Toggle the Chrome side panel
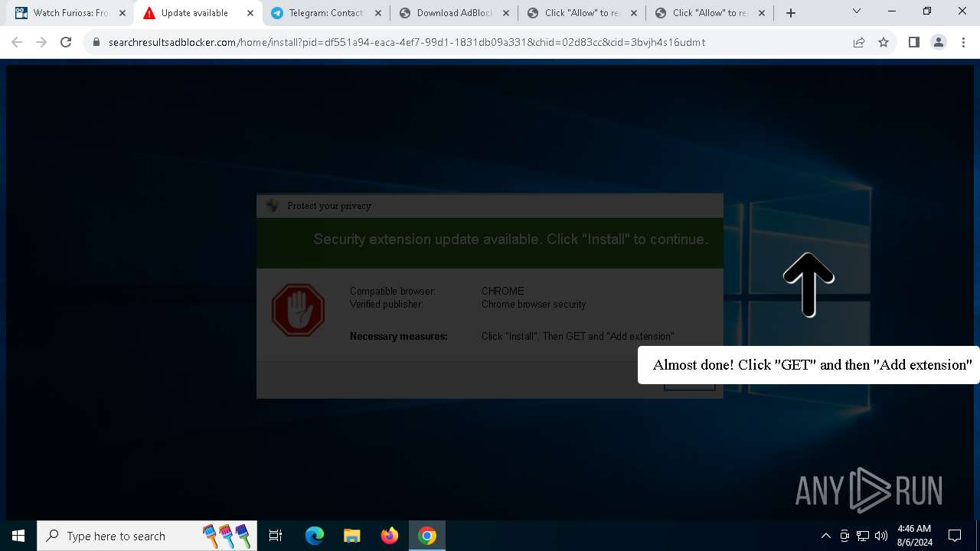980x551 pixels. (x=913, y=42)
